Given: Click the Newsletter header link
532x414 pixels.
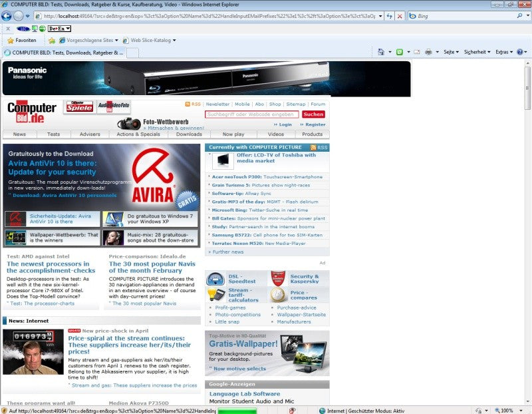Looking at the screenshot, I should pyautogui.click(x=217, y=104).
